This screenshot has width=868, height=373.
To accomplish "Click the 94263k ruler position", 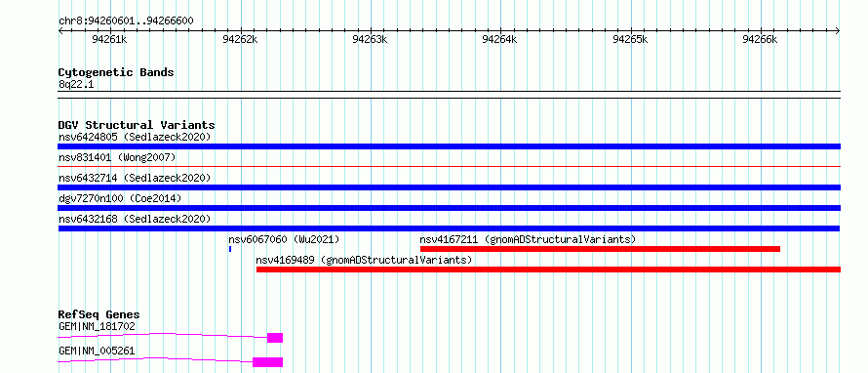I will (370, 40).
